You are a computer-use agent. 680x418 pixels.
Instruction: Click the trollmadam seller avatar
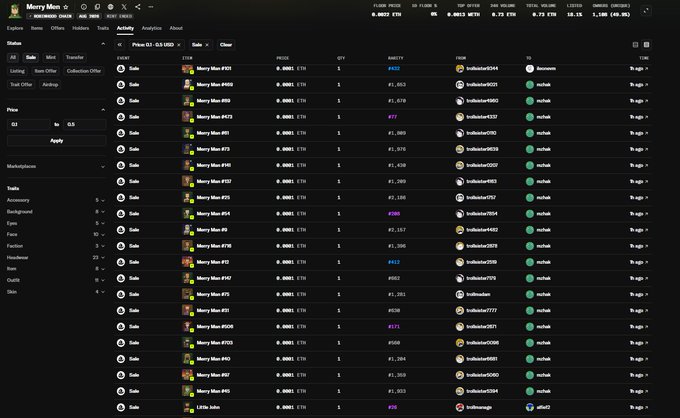pos(460,294)
